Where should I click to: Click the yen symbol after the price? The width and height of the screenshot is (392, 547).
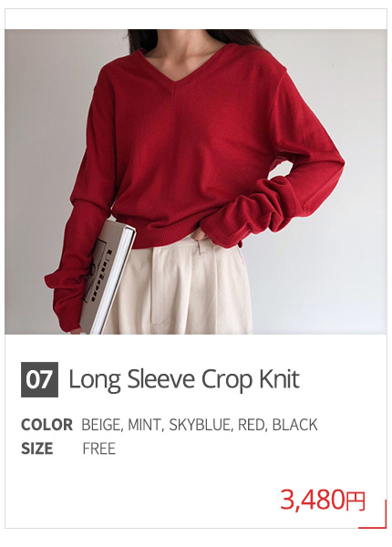click(x=355, y=501)
